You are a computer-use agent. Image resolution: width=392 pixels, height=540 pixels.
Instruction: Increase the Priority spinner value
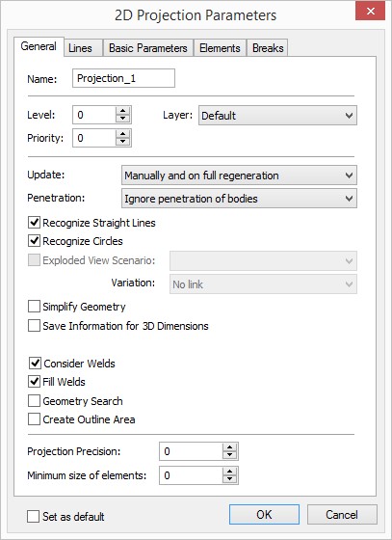pos(122,134)
